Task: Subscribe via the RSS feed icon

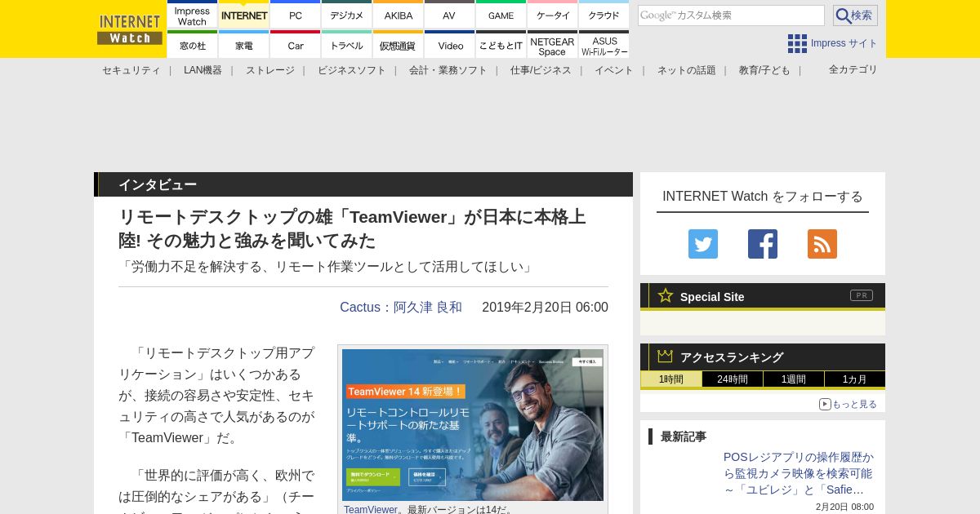Action: [822, 244]
